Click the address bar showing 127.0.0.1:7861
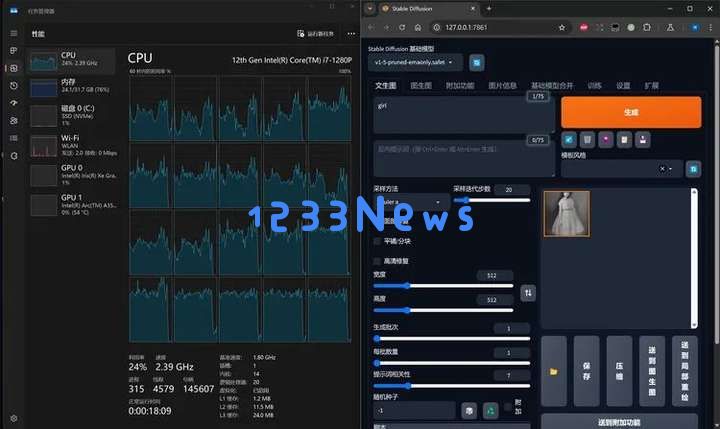This screenshot has width=720, height=429. [x=498, y=28]
